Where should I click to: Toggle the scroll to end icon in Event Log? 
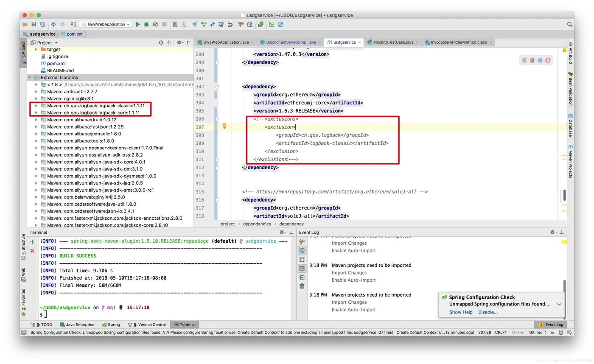coord(302,268)
